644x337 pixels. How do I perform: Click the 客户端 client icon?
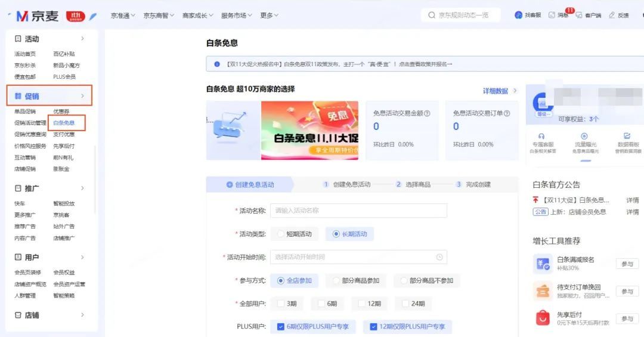click(x=578, y=15)
